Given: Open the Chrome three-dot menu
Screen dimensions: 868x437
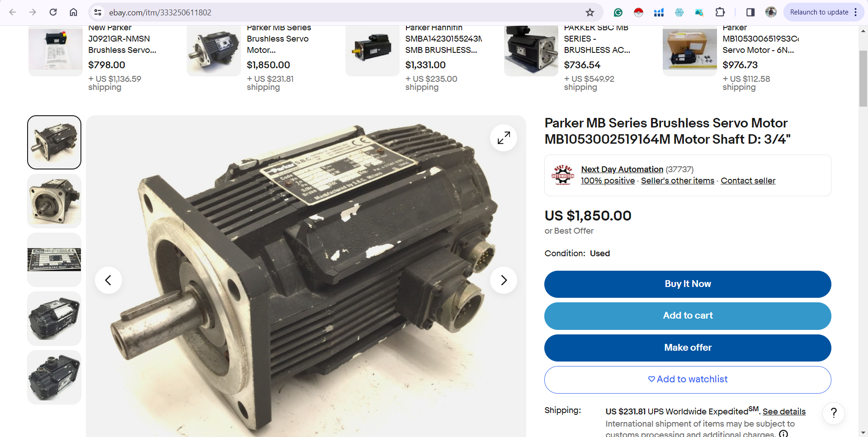Looking at the screenshot, I should point(856,12).
